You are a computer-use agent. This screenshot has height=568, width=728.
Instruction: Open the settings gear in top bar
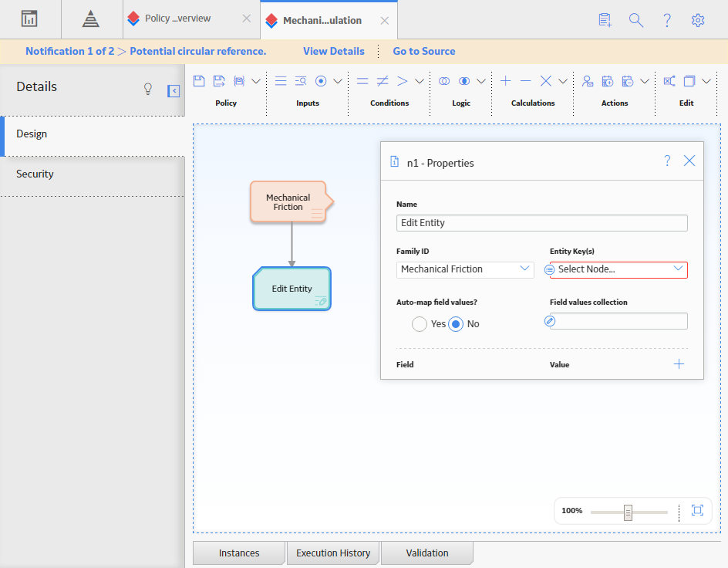698,20
